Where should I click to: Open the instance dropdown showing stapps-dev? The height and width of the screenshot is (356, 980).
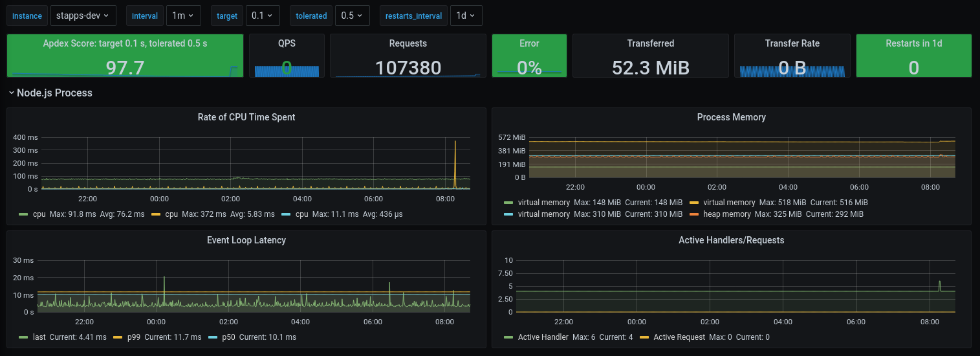pyautogui.click(x=83, y=16)
